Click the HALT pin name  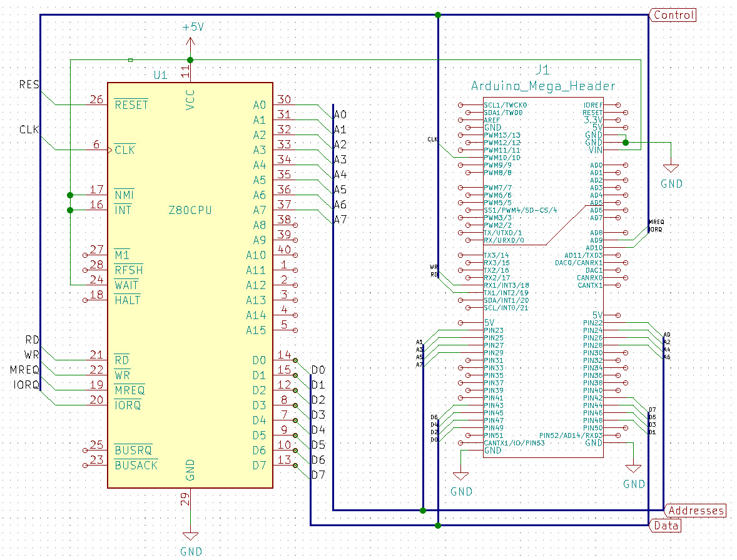(127, 300)
